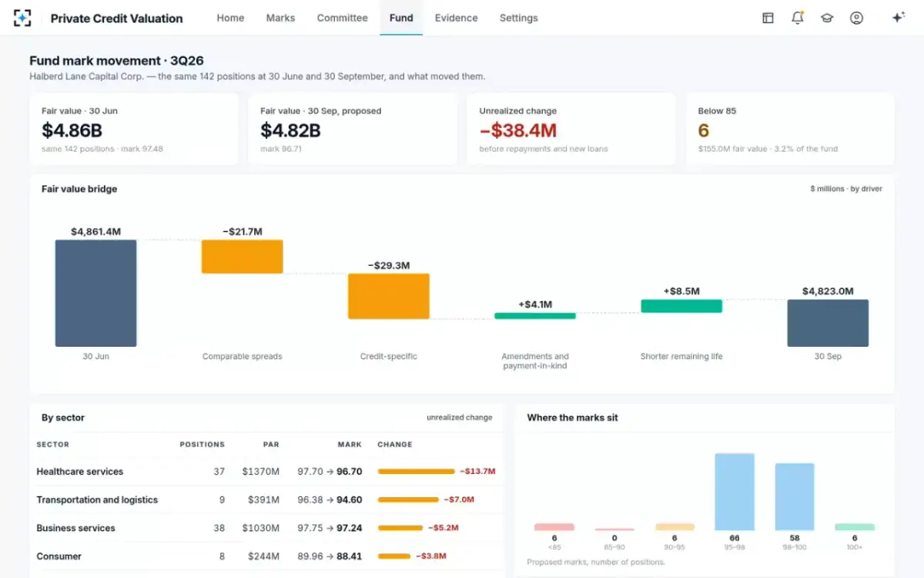This screenshot has width=924, height=578.
Task: Click the 95–98 histogram bar
Action: (735, 492)
